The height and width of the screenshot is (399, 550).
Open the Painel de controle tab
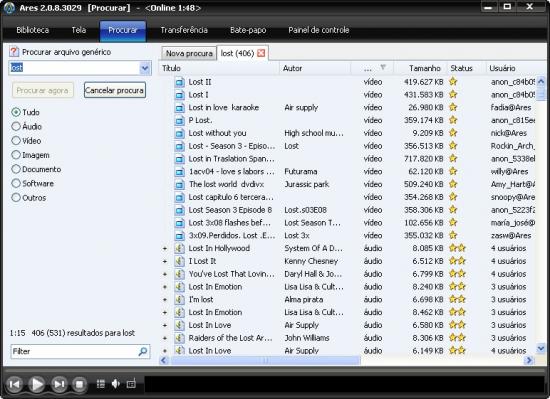pyautogui.click(x=318, y=30)
